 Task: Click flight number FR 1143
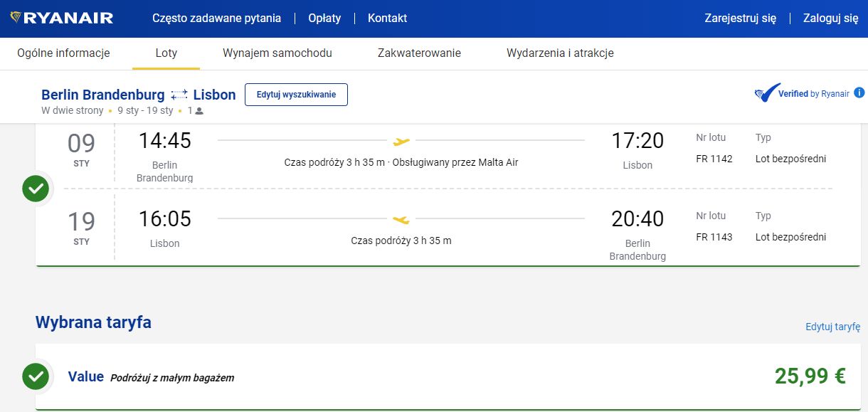point(714,237)
